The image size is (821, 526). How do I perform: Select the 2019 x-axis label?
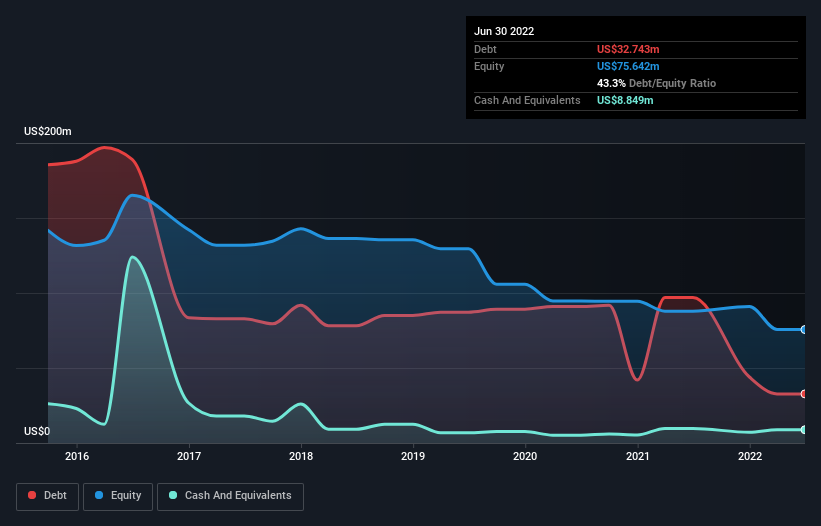[x=413, y=456]
